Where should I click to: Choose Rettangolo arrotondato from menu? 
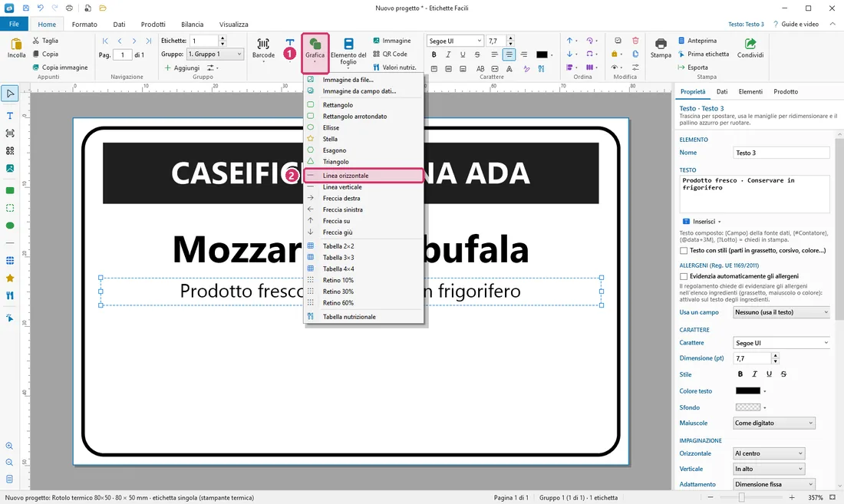click(x=364, y=116)
